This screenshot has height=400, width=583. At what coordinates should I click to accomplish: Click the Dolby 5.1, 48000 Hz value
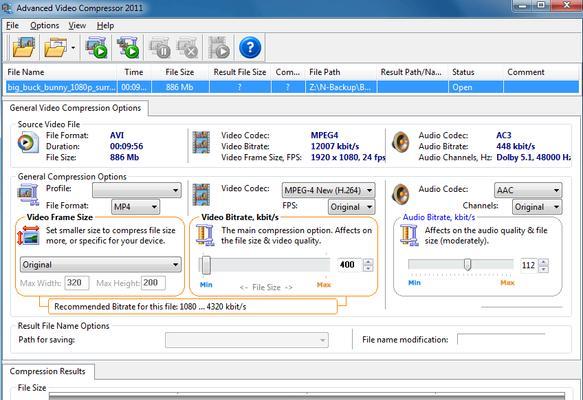[x=534, y=158]
